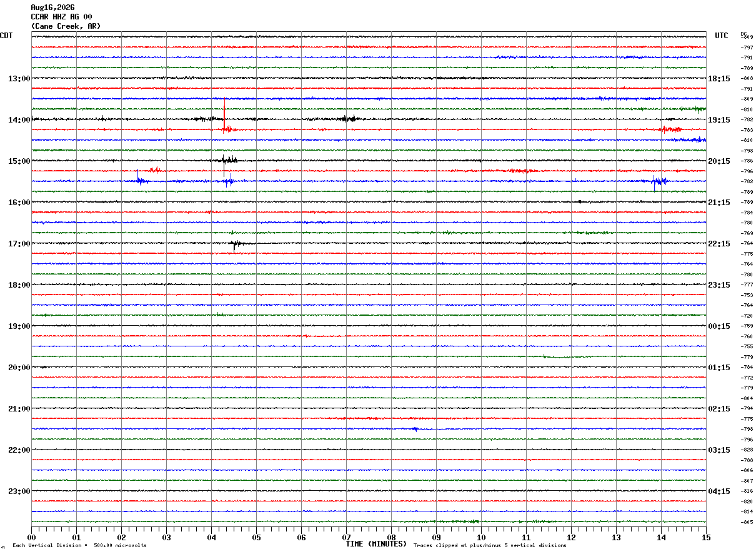Click the TIME (MINUTES) axis title

[x=376, y=544]
